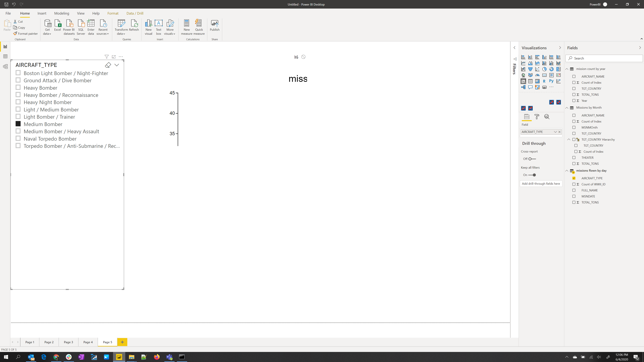Pick the scatter chart visualization
Screen dimensions: 644x362
(x=537, y=69)
